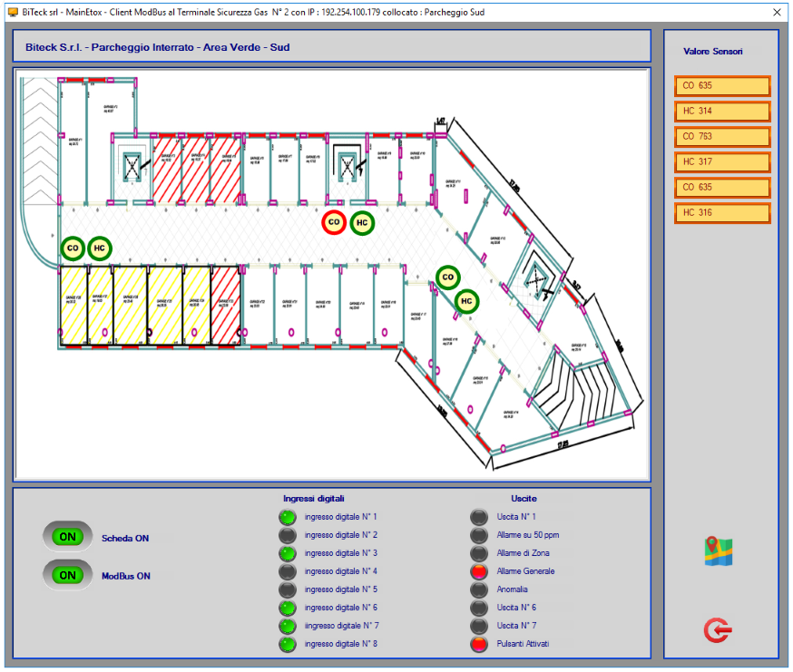Click the CO sensor in diagonal wing
The height and width of the screenshot is (672, 793).
point(447,278)
